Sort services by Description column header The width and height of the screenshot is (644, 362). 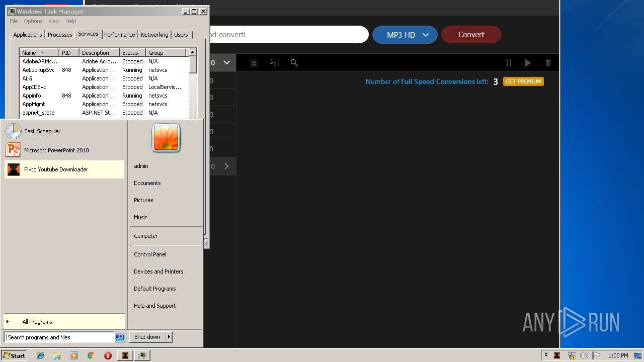coord(100,52)
